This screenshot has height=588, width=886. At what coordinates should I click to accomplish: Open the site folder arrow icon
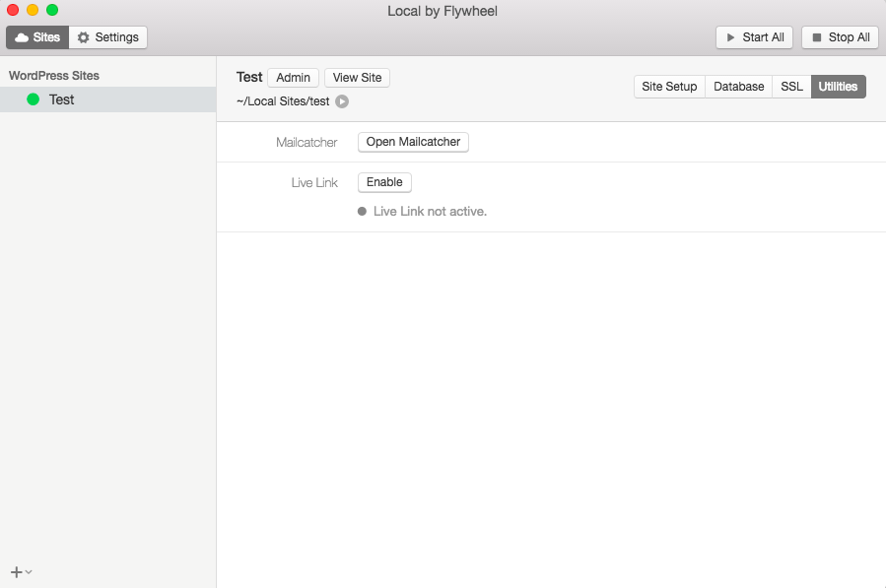[342, 101]
